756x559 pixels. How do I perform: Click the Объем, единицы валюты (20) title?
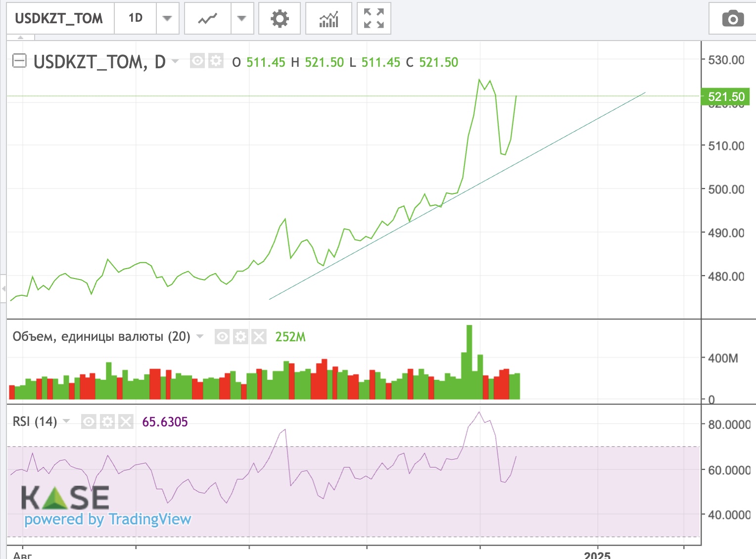[101, 336]
